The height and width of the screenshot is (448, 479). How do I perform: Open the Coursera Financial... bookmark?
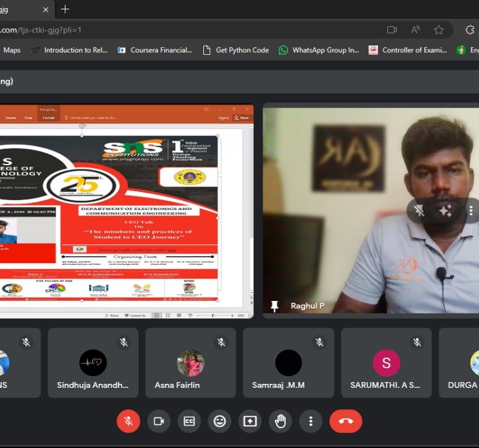(x=155, y=50)
